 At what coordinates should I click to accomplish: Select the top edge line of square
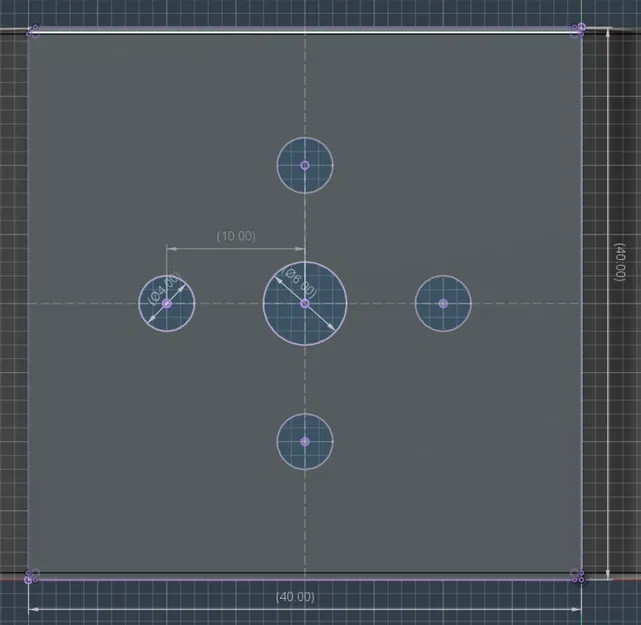point(305,29)
